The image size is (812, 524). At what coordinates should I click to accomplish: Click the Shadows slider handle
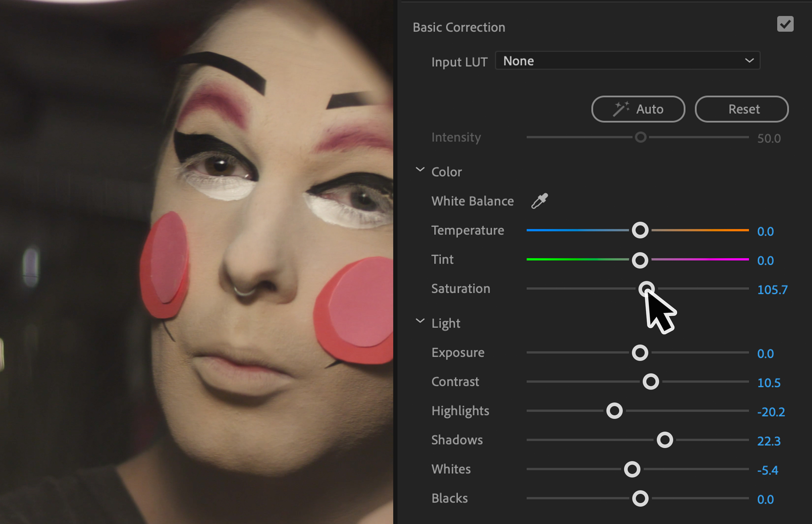pyautogui.click(x=665, y=440)
